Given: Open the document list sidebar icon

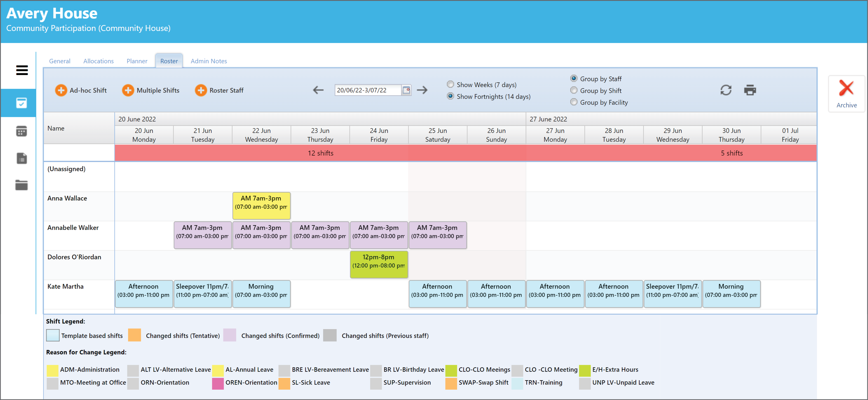Looking at the screenshot, I should [22, 158].
